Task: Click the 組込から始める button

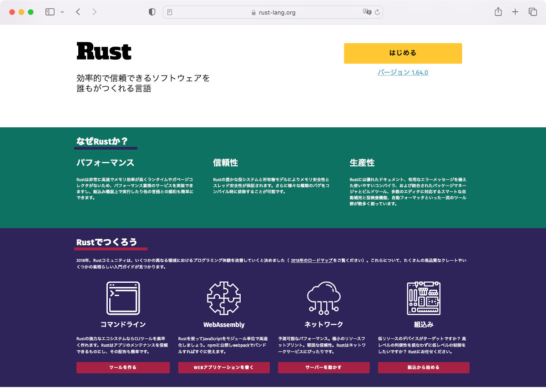Action: coord(424,367)
